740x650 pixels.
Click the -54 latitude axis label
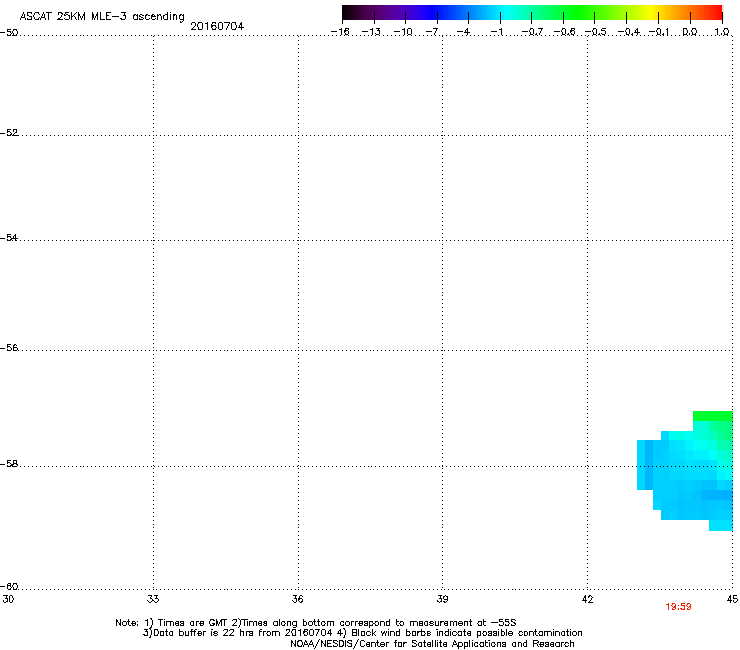9,238
